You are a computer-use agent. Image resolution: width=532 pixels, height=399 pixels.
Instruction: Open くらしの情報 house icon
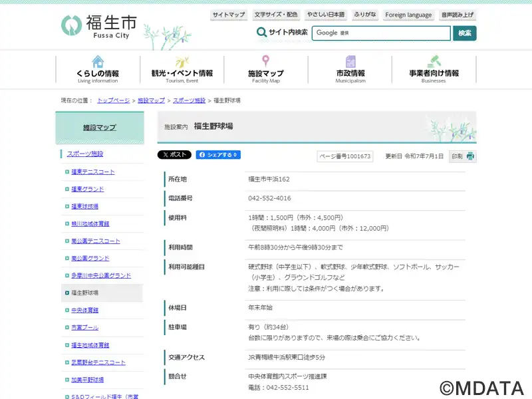point(98,62)
